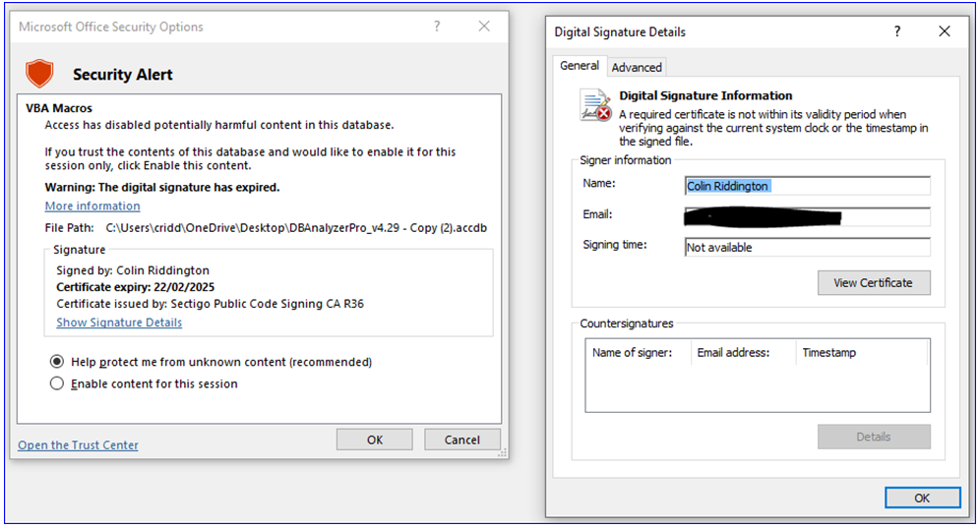Open the Trust Center link
Image resolution: width=980 pixels, height=529 pixels.
[x=78, y=444]
